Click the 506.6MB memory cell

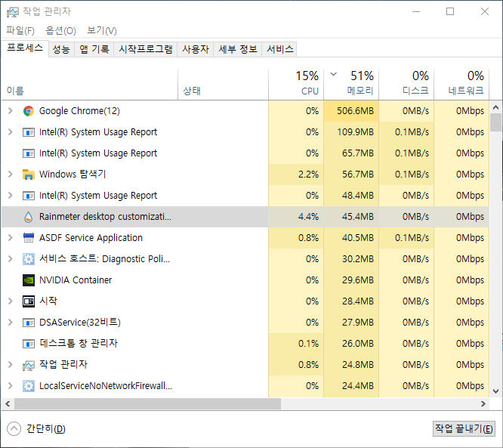(x=351, y=111)
